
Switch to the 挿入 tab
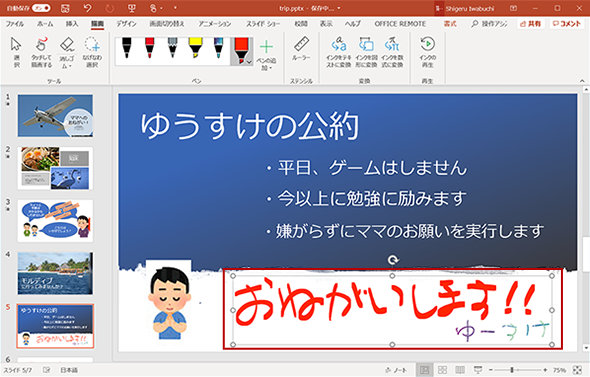72,24
